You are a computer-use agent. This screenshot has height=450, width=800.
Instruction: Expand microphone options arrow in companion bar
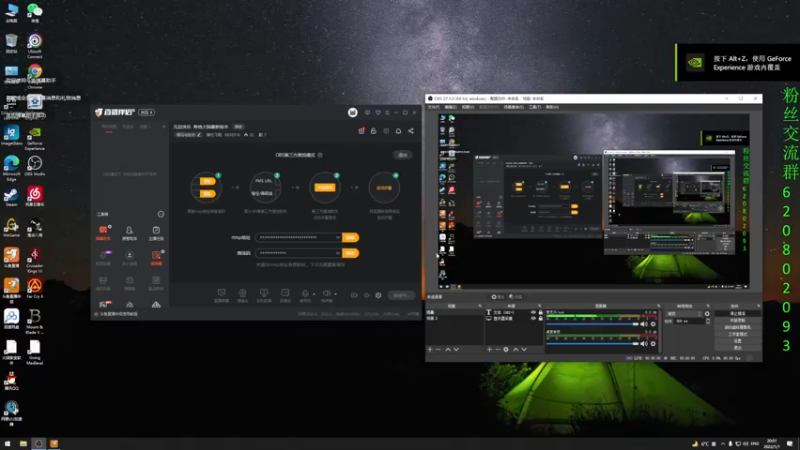click(314, 294)
